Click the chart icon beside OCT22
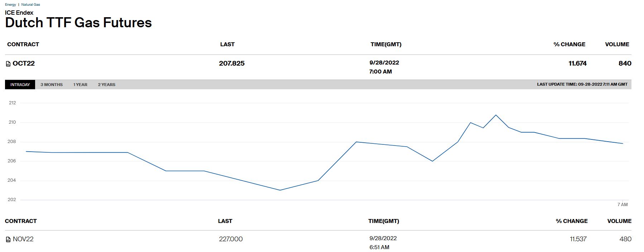Screen dimensions: 644x252 coord(8,64)
